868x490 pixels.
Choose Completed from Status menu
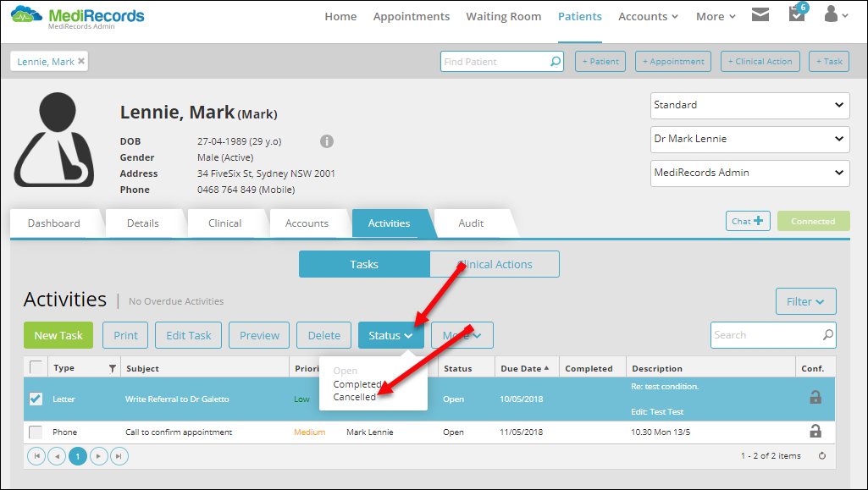pyautogui.click(x=357, y=384)
